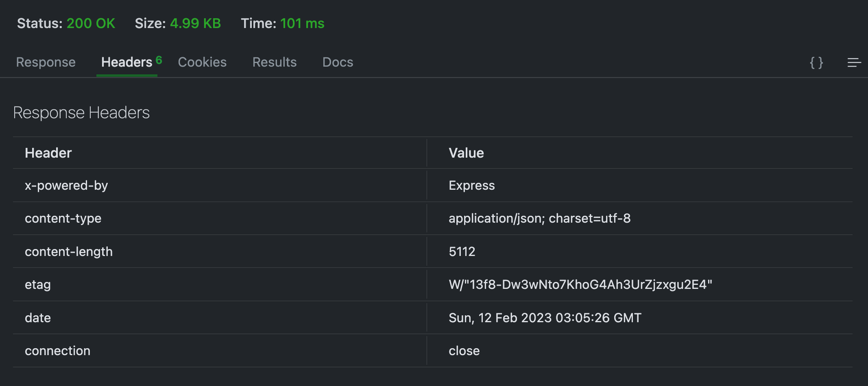Click the content-type header row
This screenshot has width=868, height=386.
point(63,218)
